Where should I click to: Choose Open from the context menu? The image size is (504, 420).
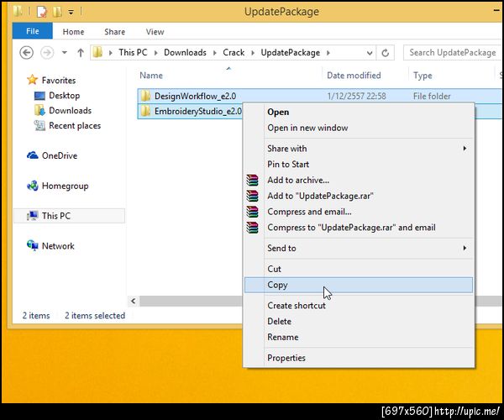359,112
